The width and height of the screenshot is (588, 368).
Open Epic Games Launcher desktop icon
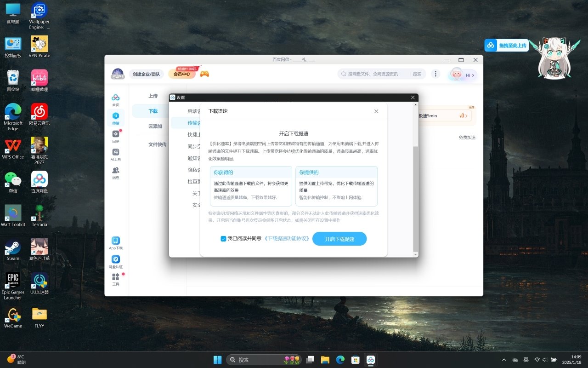13,286
